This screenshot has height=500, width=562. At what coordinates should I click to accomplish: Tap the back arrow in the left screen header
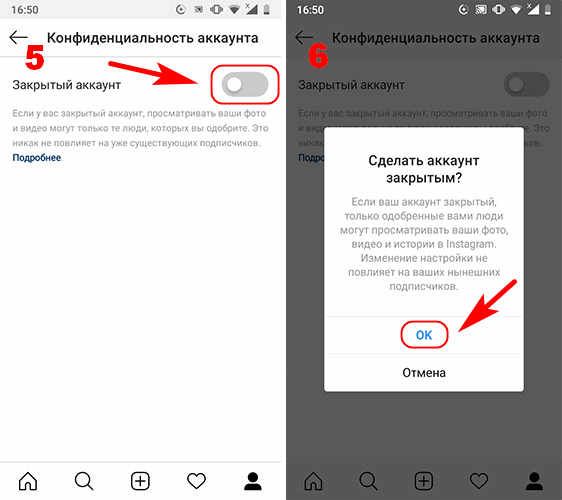[18, 37]
